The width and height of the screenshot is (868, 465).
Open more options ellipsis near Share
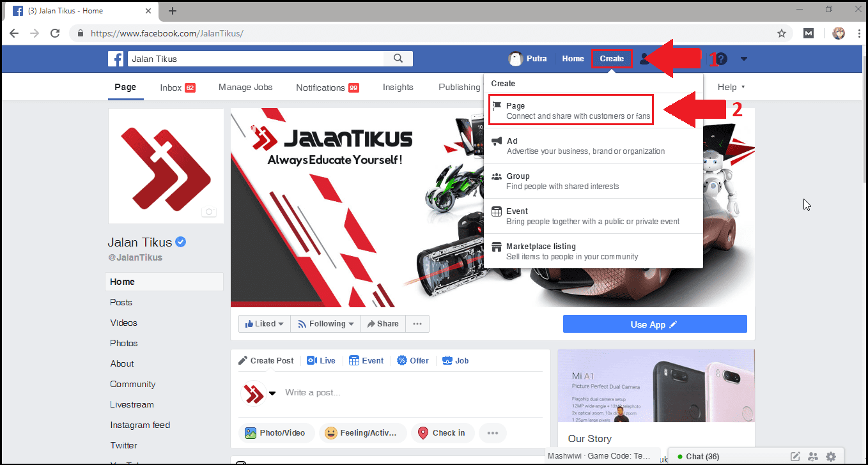click(x=417, y=324)
